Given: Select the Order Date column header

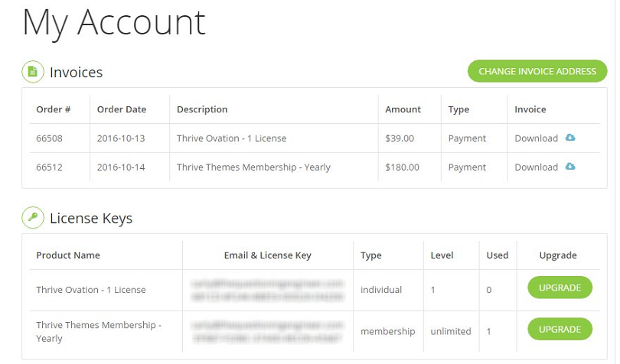Looking at the screenshot, I should pyautogui.click(x=122, y=109).
